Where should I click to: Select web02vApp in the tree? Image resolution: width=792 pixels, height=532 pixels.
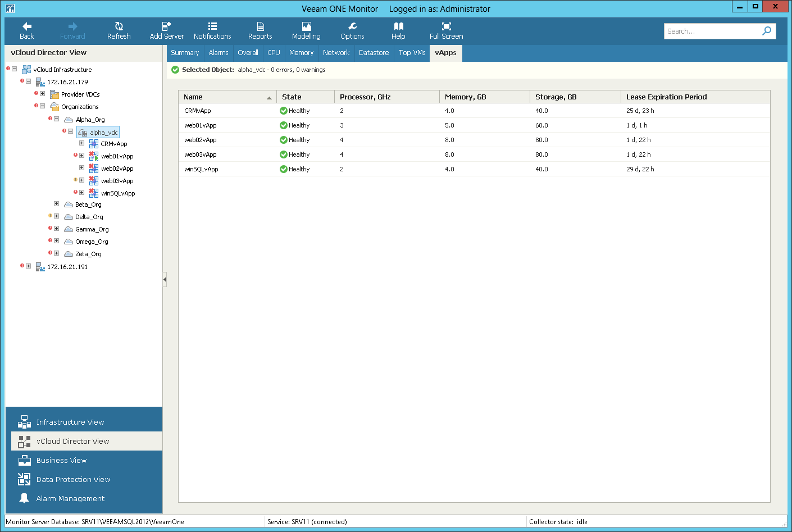pyautogui.click(x=117, y=169)
